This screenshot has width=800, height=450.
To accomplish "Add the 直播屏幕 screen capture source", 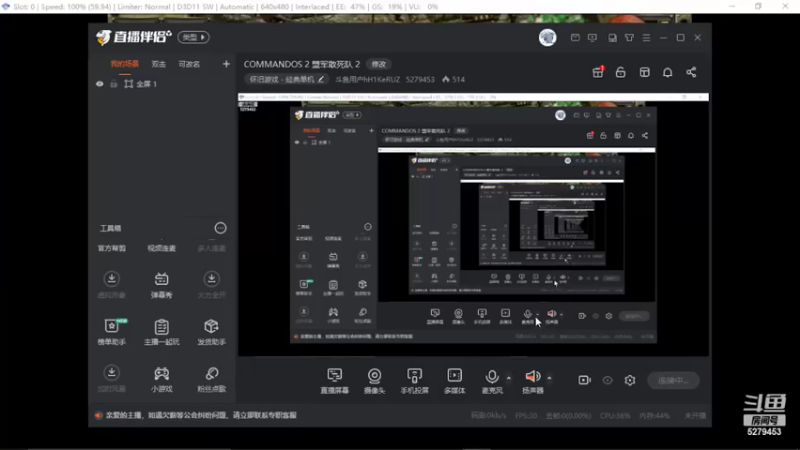I will click(335, 381).
